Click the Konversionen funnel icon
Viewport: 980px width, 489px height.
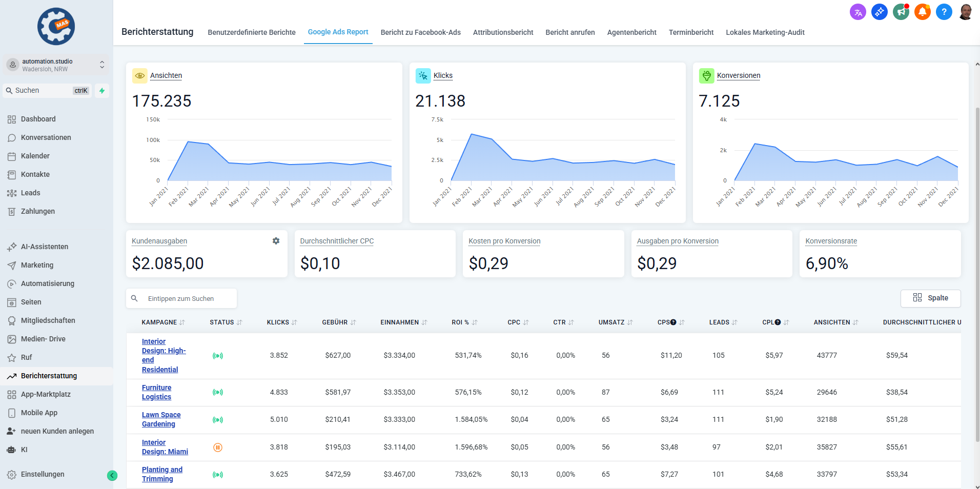tap(707, 76)
